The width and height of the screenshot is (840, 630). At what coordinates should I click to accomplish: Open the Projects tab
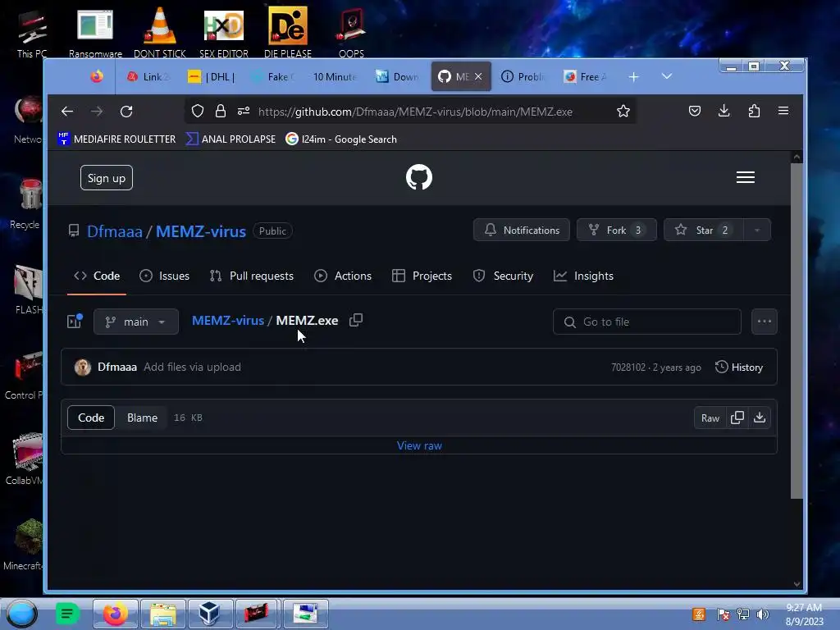[422, 276]
